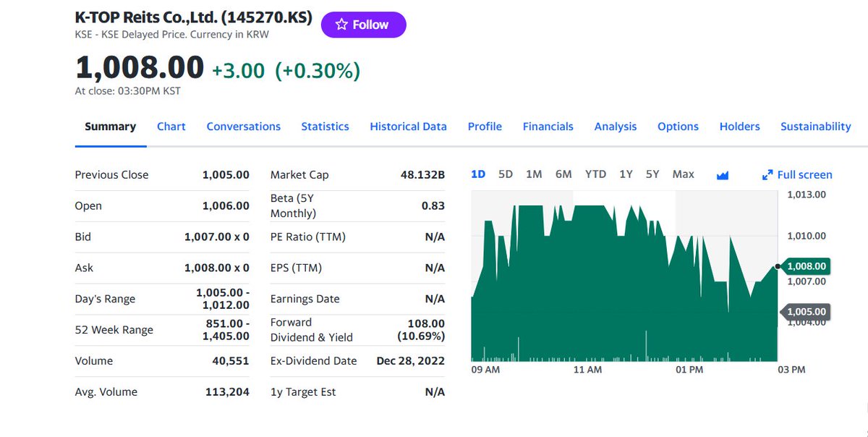Click the 1,013.00 chart axis label
This screenshot has width=868, height=437.
pyautogui.click(x=807, y=195)
